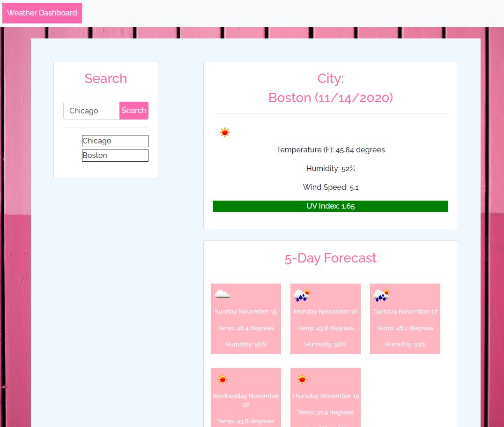The width and height of the screenshot is (504, 427).
Task: Click the sunny weather icon for Boston
Action: point(225,133)
